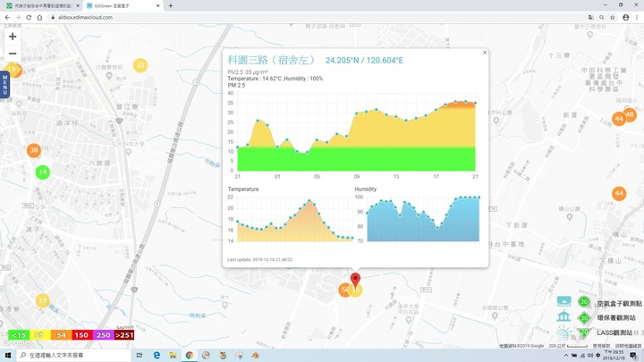Open the Chrome profile avatar

coord(625,17)
